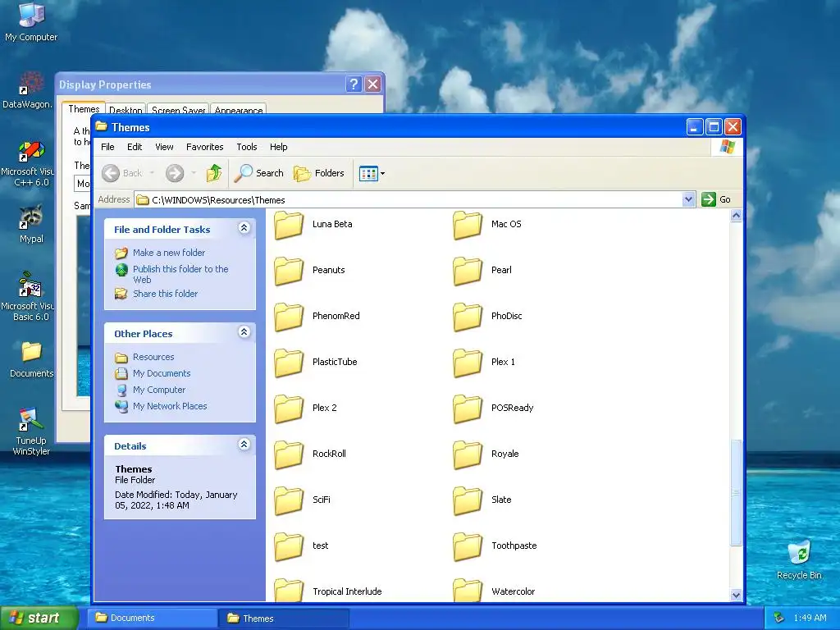
Task: Select the Watercolor folder
Action: click(494, 591)
